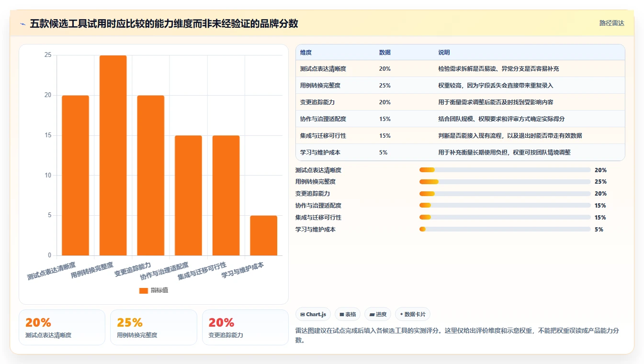Image resolution: width=644 pixels, height=364 pixels.
Task: Toggle the 指标值 legend swatch
Action: point(144,290)
